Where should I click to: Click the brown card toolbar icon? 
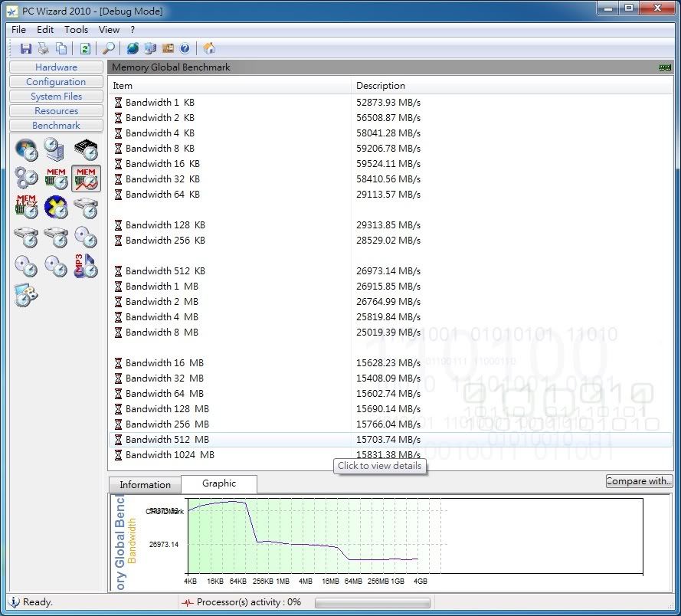click(x=168, y=48)
